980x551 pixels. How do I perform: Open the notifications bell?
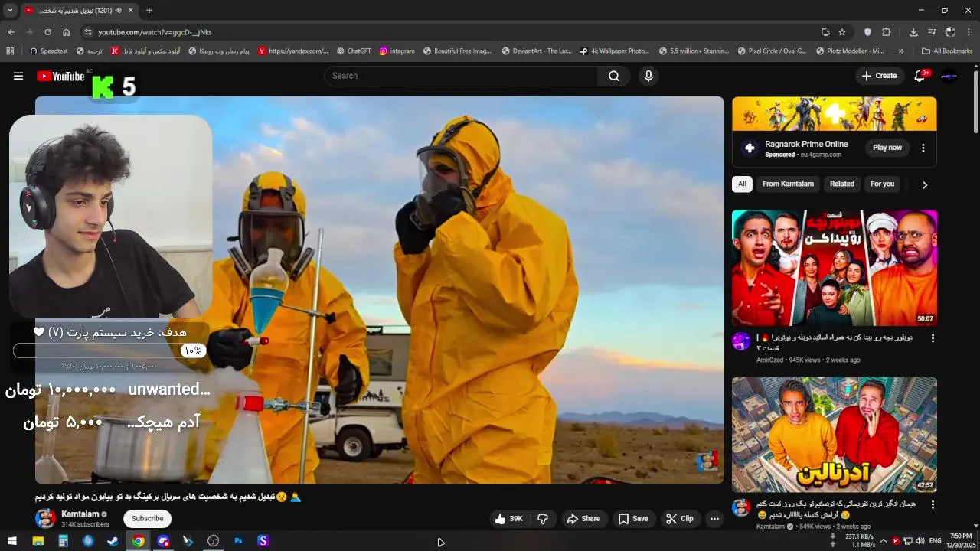[920, 76]
